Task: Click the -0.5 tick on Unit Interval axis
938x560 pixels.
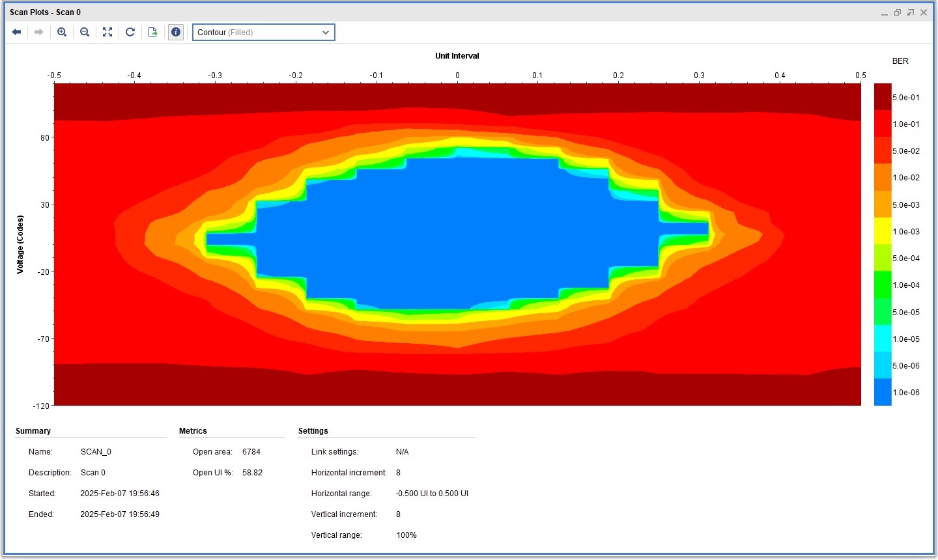Action: pos(54,76)
